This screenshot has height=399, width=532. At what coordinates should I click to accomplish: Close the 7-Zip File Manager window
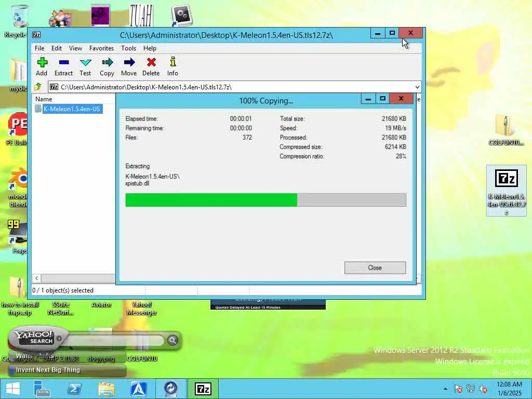410,33
